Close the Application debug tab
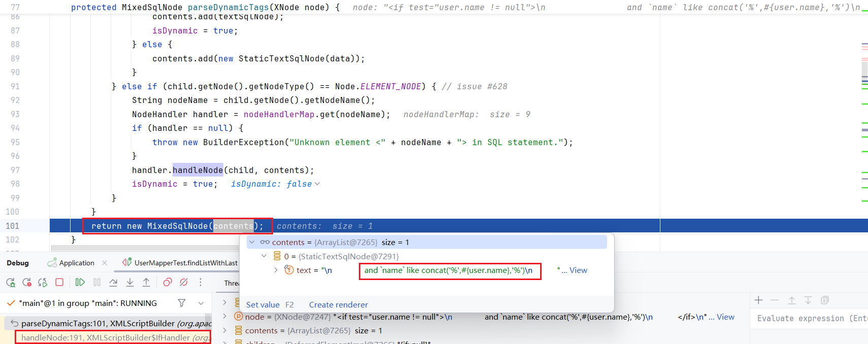 point(105,263)
